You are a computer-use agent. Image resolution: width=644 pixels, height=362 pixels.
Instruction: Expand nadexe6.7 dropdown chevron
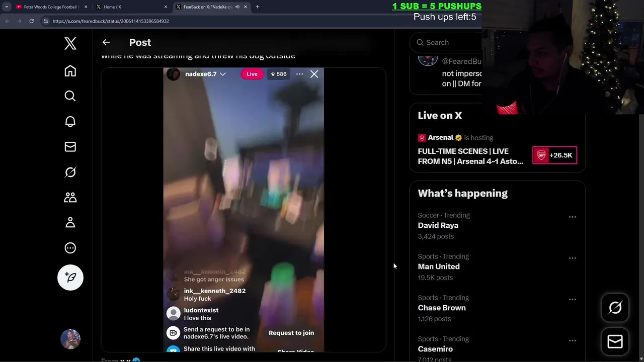point(223,74)
